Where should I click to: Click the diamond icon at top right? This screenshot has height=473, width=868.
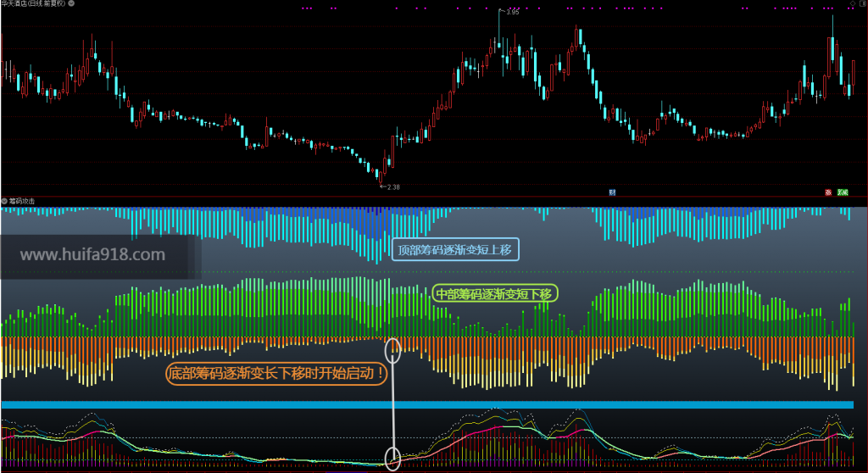point(851,4)
